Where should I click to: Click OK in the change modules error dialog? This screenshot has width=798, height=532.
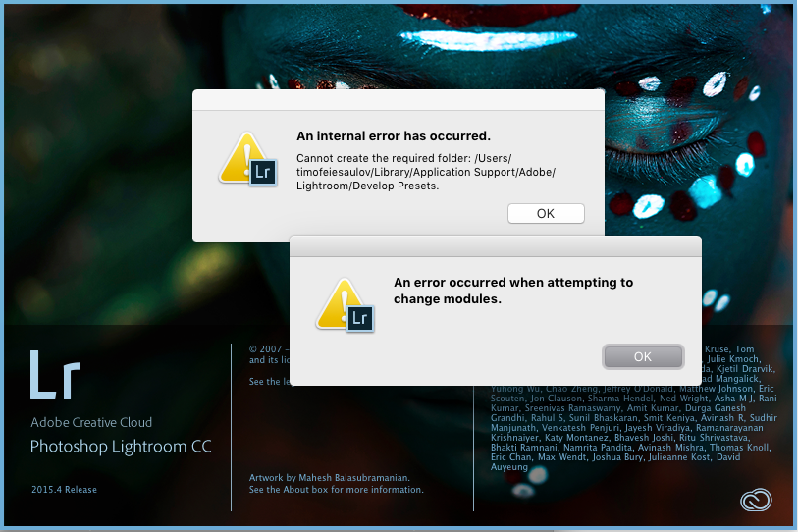643,357
